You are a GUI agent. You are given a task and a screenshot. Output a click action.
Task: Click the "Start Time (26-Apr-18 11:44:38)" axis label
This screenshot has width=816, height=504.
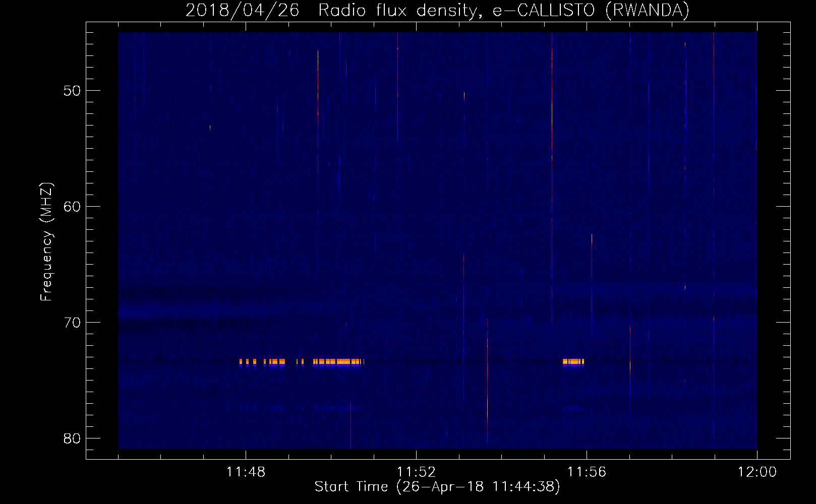coord(437,487)
